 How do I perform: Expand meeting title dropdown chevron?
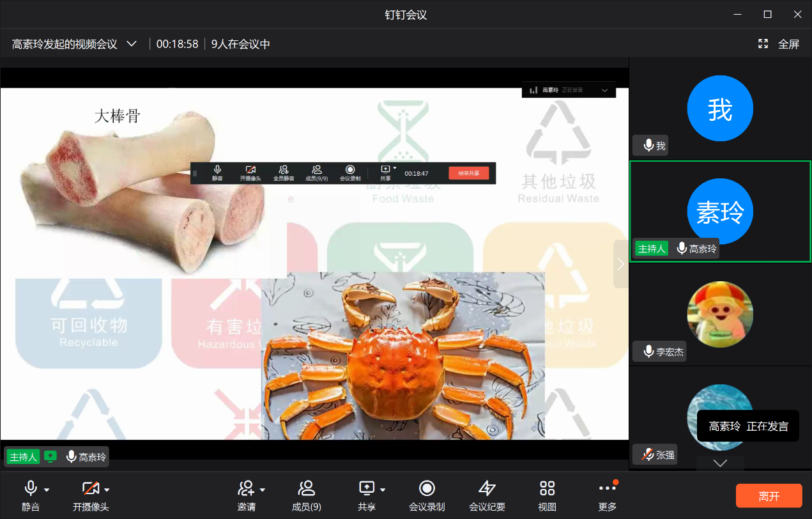click(132, 44)
